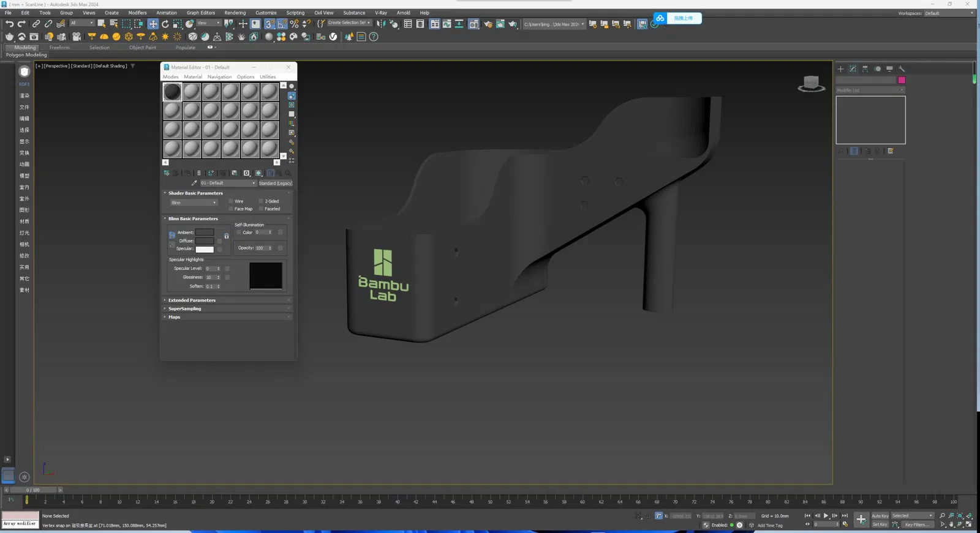This screenshot has height=533, width=980.
Task: Open the Rendering menu
Action: coord(235,13)
